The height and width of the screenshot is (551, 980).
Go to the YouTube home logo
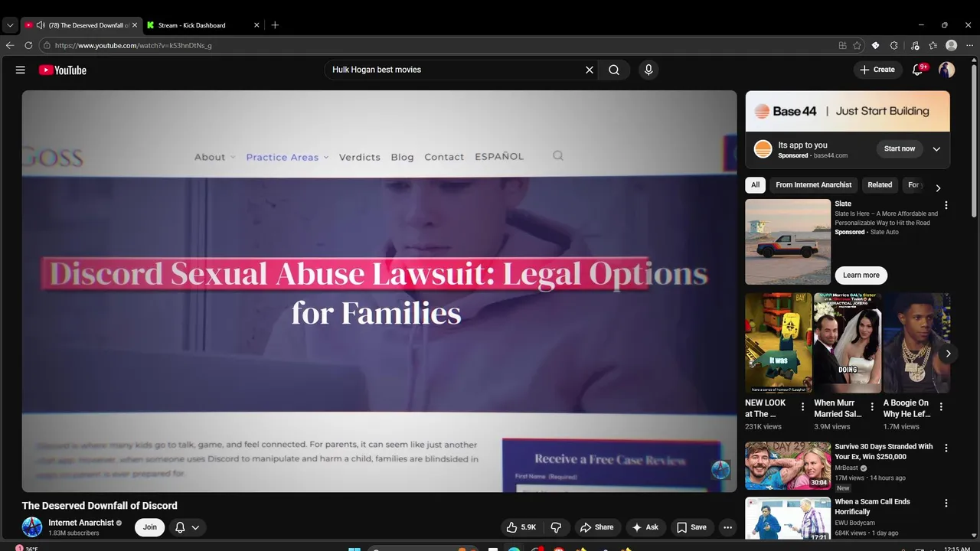point(63,70)
